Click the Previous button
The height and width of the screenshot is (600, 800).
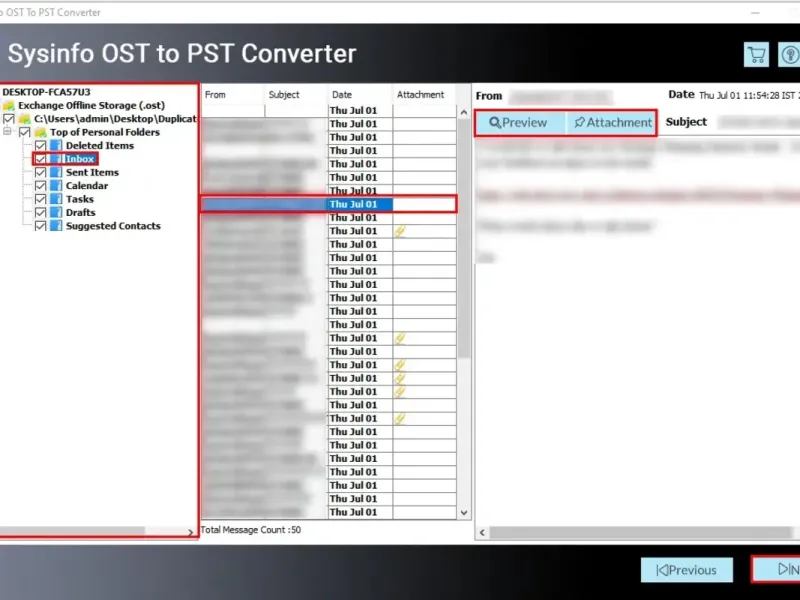coord(687,570)
